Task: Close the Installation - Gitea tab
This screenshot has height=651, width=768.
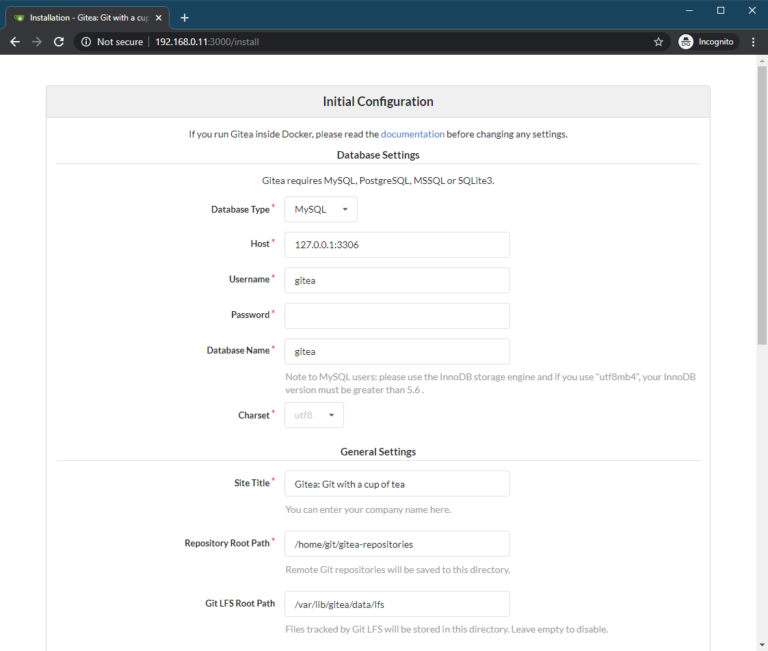Action: tap(158, 18)
